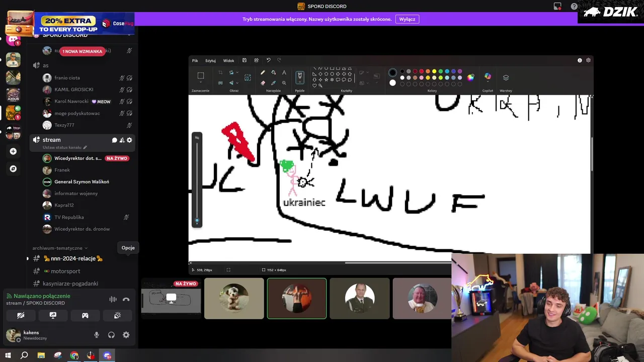Viewport: 644px width, 362px height.
Task: Open Discord help question mark icon
Action: 574,7
